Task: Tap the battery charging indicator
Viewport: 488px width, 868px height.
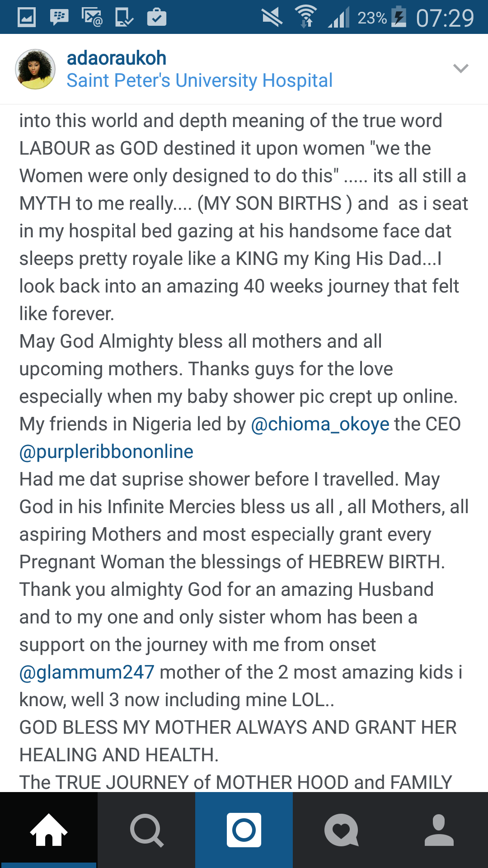Action: pos(399,17)
